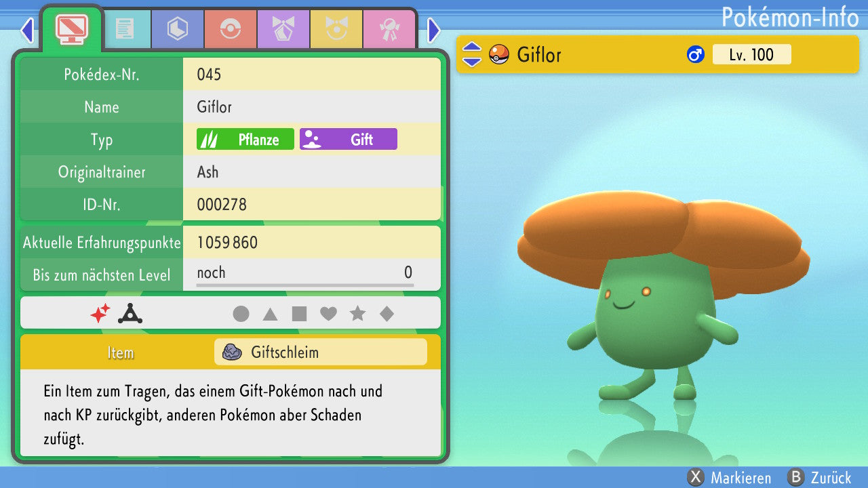Click the Giftschleim item icon
The width and height of the screenshot is (868, 488).
point(233,352)
